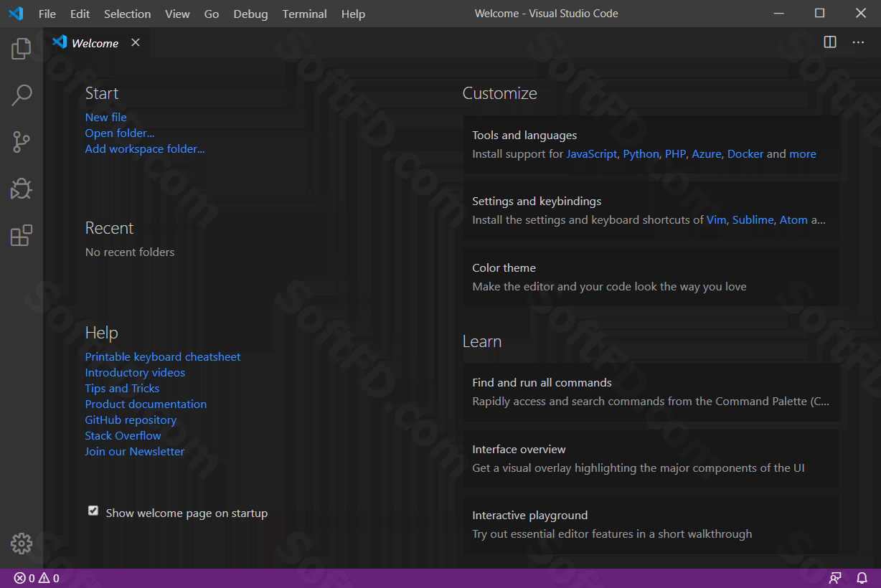
Task: Open the View menu
Action: pos(177,14)
